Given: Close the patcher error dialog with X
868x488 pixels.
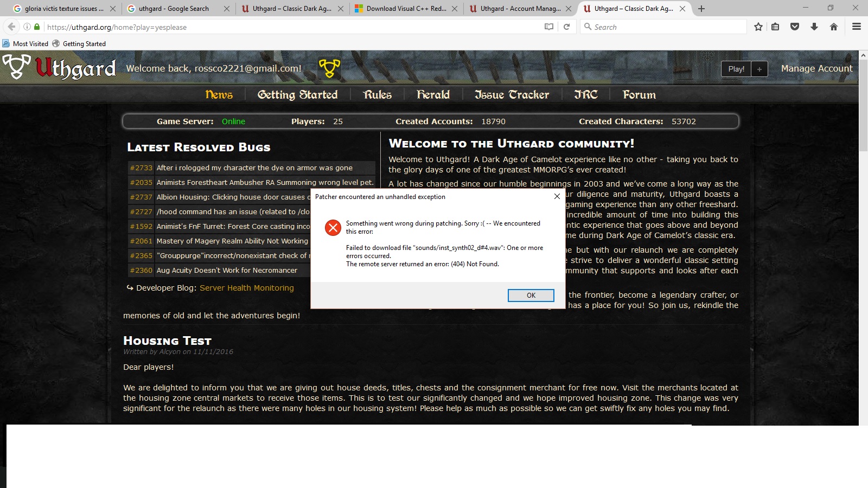Looking at the screenshot, I should point(557,196).
